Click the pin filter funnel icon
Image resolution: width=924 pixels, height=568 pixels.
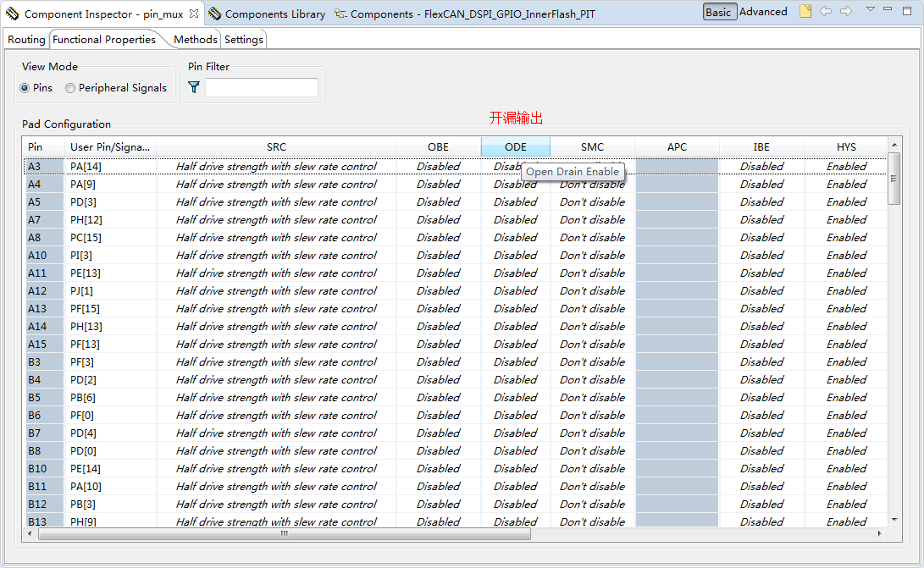pyautogui.click(x=194, y=87)
